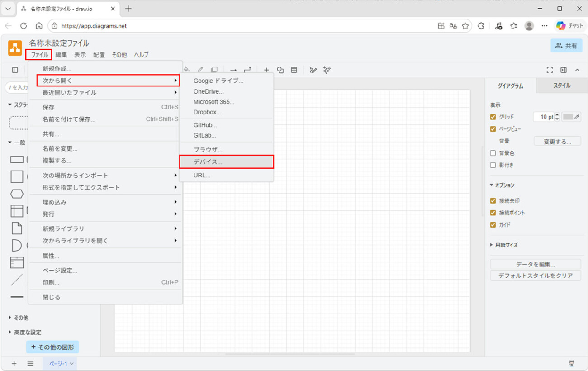Click the table insert icon in toolbar
The width and height of the screenshot is (588, 371).
point(294,70)
